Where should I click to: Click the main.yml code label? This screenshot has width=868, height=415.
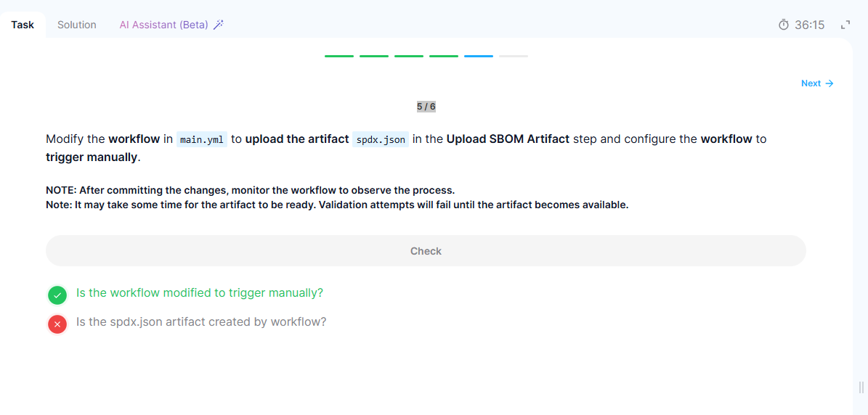pos(202,139)
